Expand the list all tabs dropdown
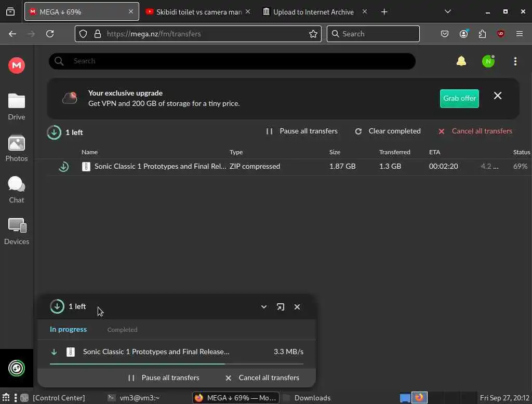The width and height of the screenshot is (532, 404). [x=448, y=11]
